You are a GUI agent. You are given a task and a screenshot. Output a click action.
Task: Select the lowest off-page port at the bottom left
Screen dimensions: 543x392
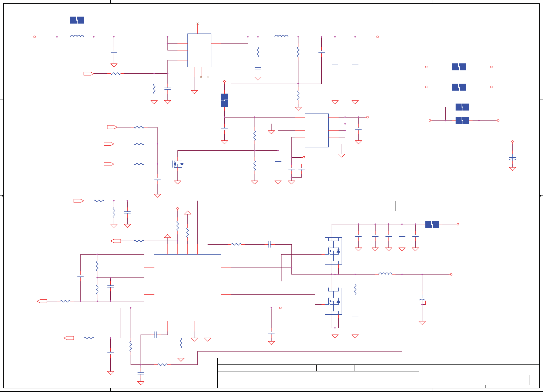click(x=69, y=338)
